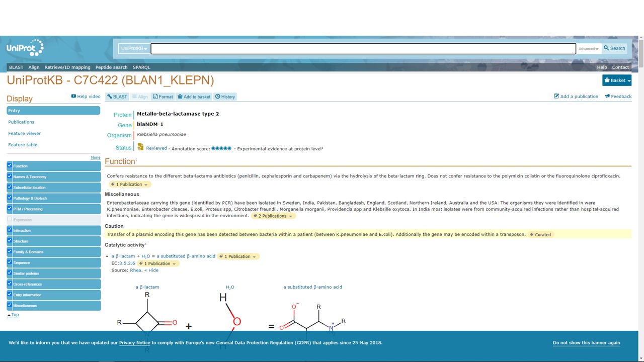Open SPARQL menu item
This screenshot has height=362, width=644.
(141, 67)
